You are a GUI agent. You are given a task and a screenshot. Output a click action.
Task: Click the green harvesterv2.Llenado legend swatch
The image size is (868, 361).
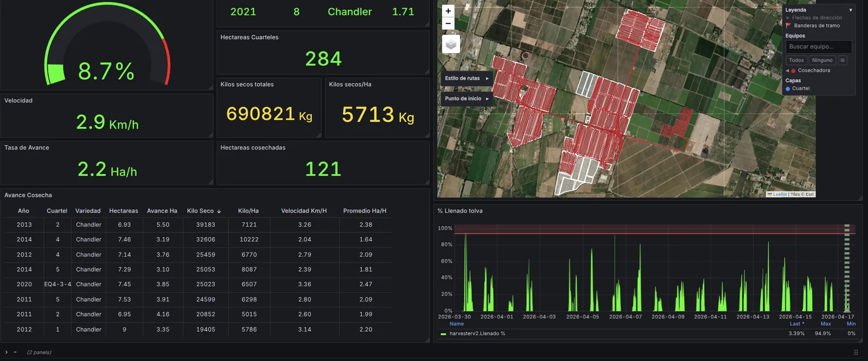[x=443, y=334]
